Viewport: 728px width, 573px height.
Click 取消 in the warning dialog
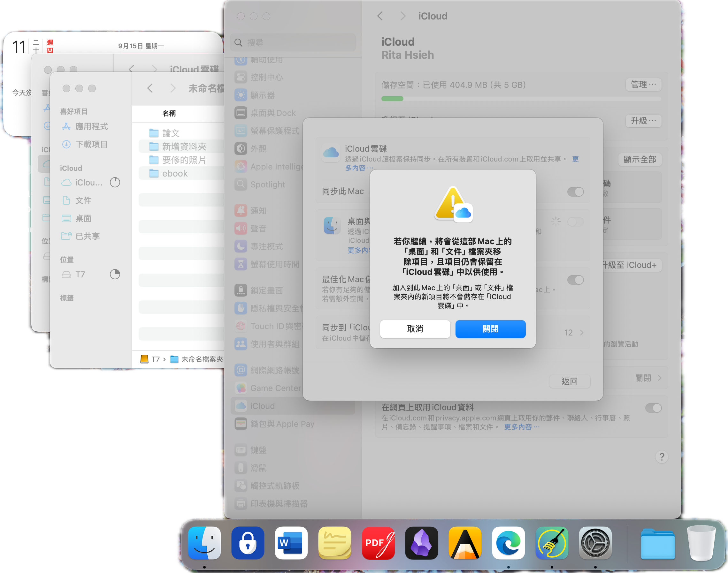click(x=415, y=329)
